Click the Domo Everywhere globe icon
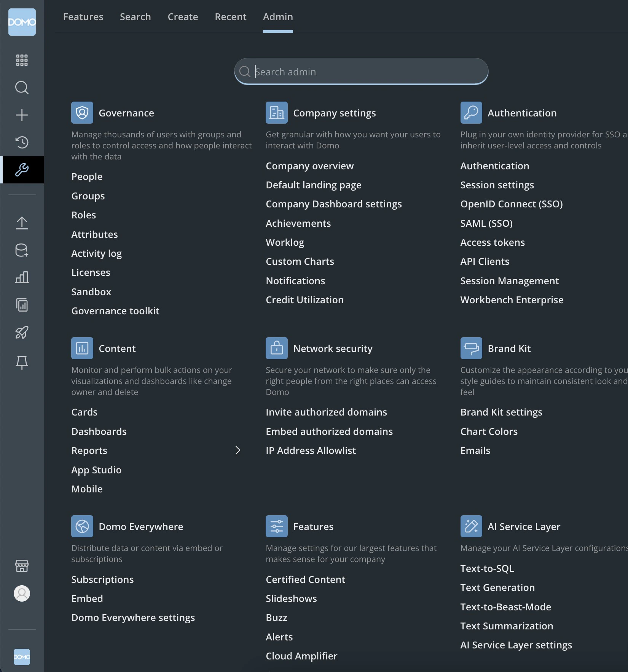The height and width of the screenshot is (672, 628). pos(82,526)
